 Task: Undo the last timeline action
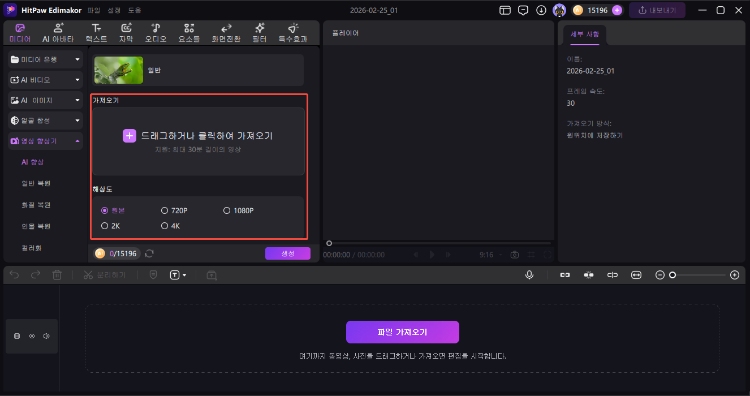coord(15,275)
